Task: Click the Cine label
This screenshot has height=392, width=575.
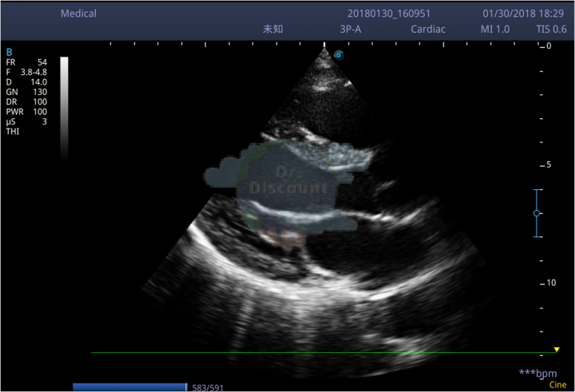Action: click(557, 385)
